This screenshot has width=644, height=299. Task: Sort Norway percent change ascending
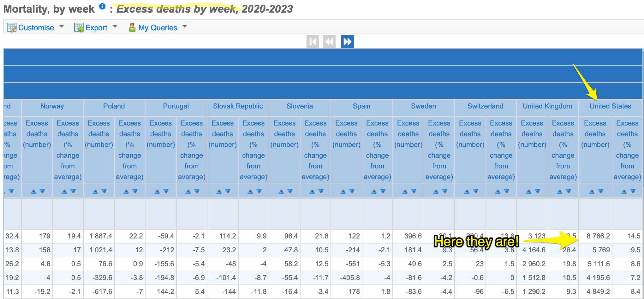point(64,191)
